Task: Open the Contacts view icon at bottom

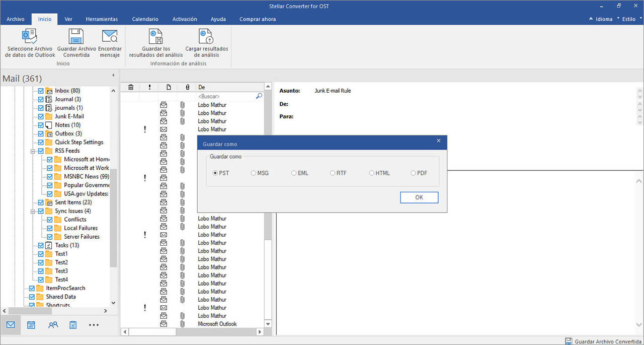Action: 53,325
